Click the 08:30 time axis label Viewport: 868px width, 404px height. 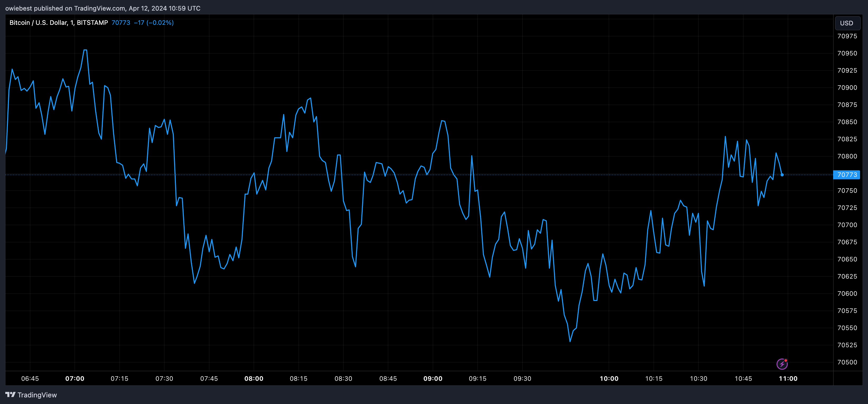(343, 378)
